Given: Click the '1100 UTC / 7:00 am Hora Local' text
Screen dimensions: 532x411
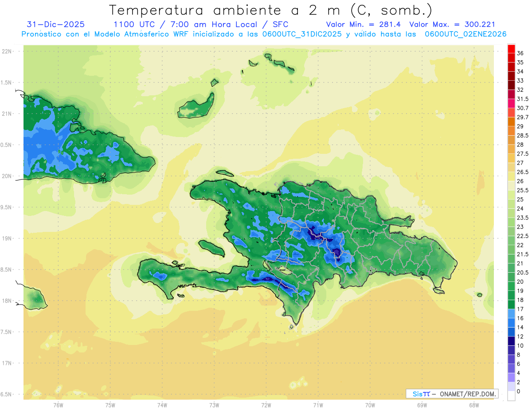Looking at the screenshot, I should [186, 24].
